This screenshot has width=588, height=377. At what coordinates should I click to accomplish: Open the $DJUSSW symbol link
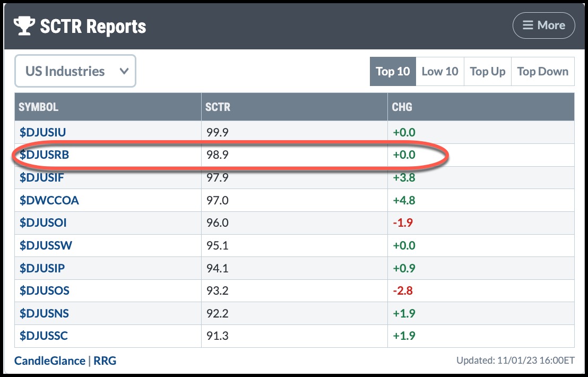click(x=46, y=245)
